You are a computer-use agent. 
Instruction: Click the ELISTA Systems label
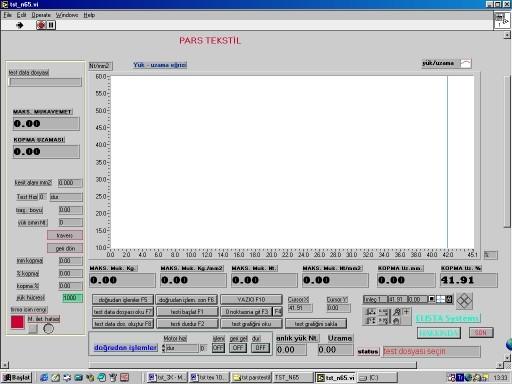(447, 318)
